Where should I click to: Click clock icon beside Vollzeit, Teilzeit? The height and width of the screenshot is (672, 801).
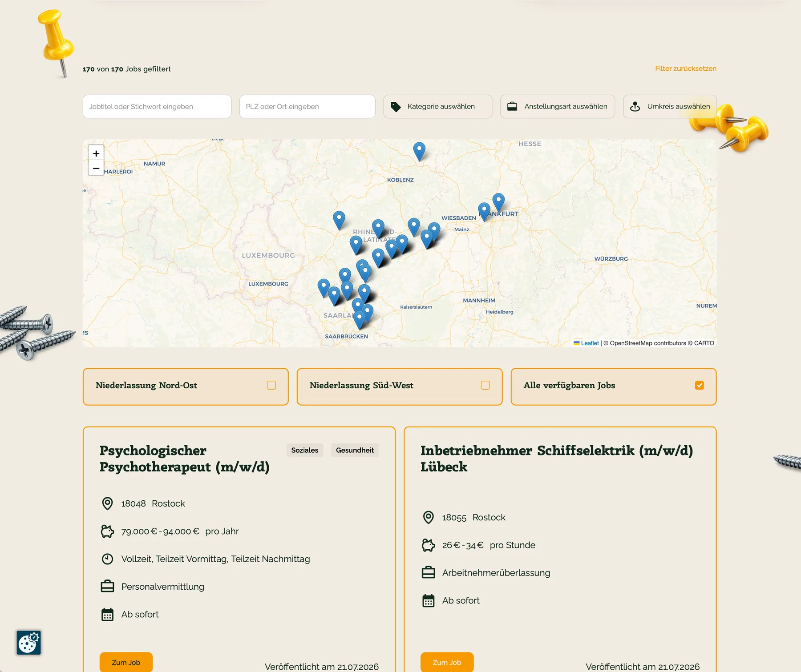click(107, 559)
